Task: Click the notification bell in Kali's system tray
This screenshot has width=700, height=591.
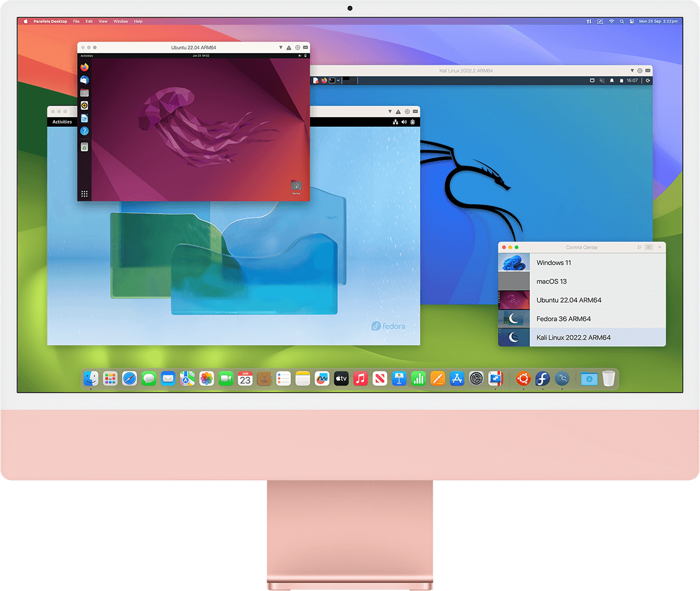Action: (612, 81)
